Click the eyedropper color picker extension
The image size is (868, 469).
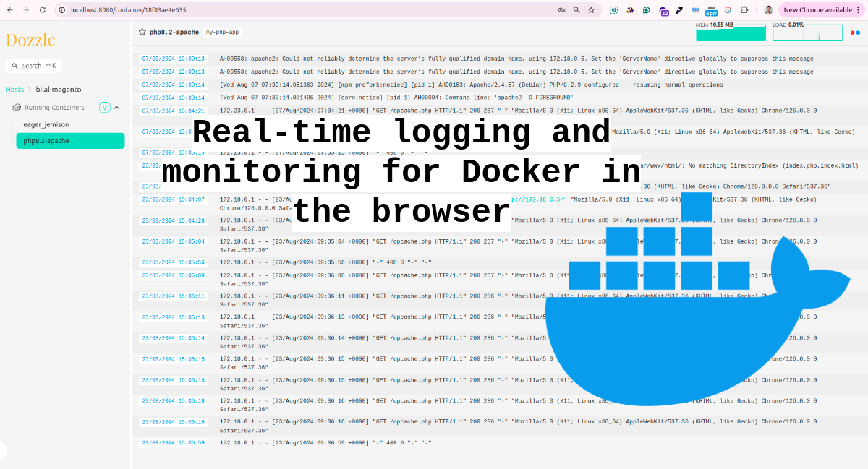(x=679, y=10)
